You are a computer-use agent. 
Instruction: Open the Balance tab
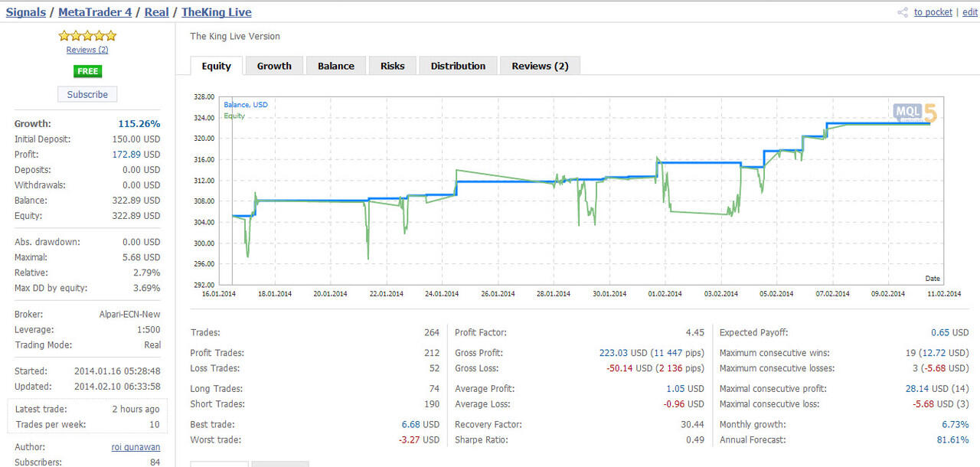click(x=336, y=66)
